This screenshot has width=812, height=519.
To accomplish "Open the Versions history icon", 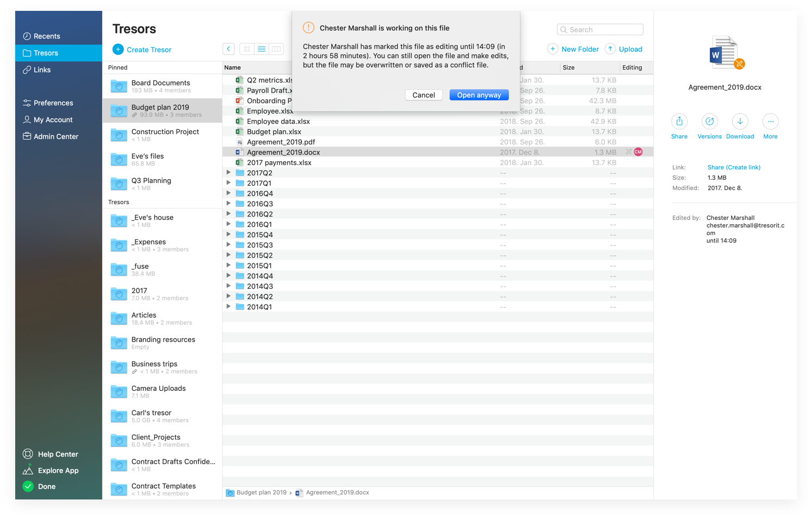I will pos(709,121).
